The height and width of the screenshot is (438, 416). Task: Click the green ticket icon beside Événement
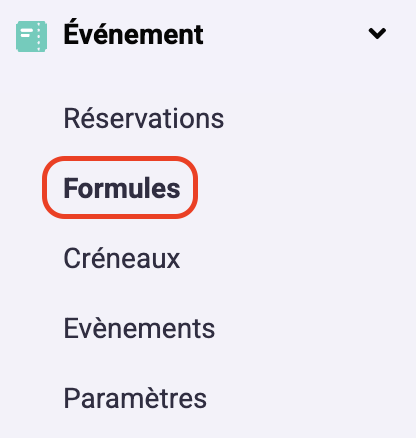[31, 36]
